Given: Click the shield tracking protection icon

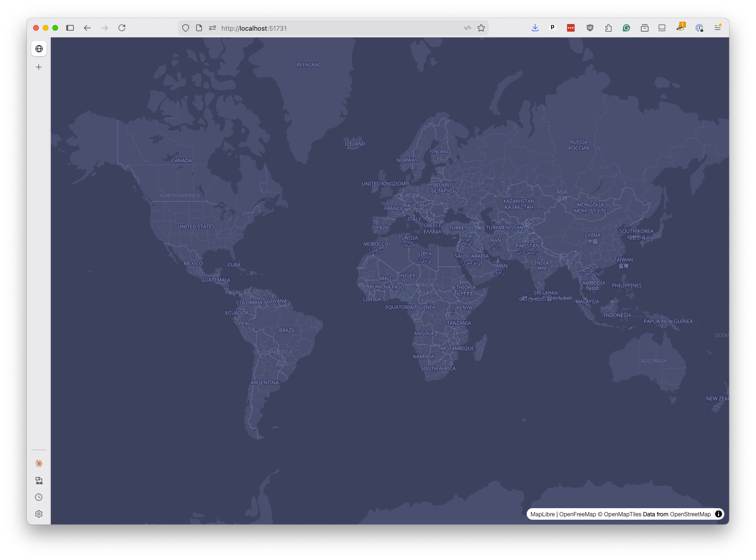Looking at the screenshot, I should point(186,28).
